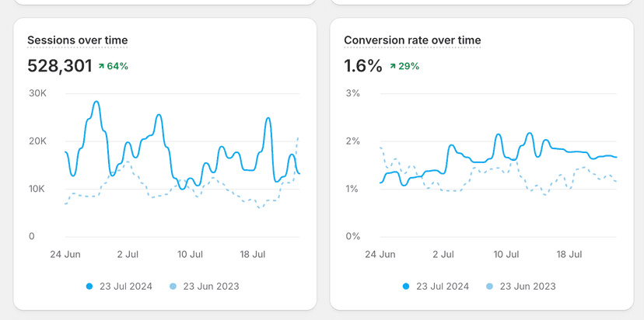The width and height of the screenshot is (644, 320).
Task: Click the Sessions over time title
Action: 78,40
